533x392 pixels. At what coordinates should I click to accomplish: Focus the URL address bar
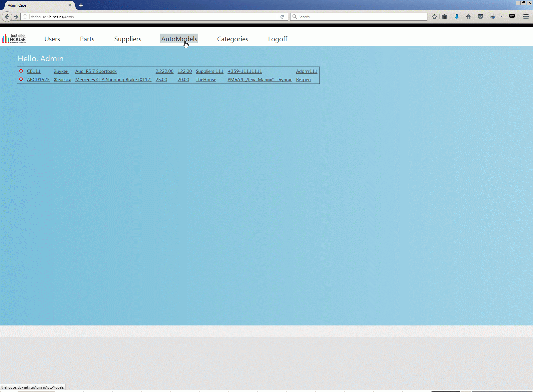(153, 17)
